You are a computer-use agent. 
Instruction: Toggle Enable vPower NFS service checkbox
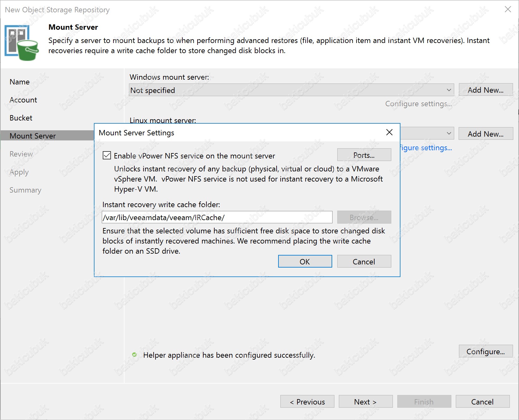click(x=107, y=155)
